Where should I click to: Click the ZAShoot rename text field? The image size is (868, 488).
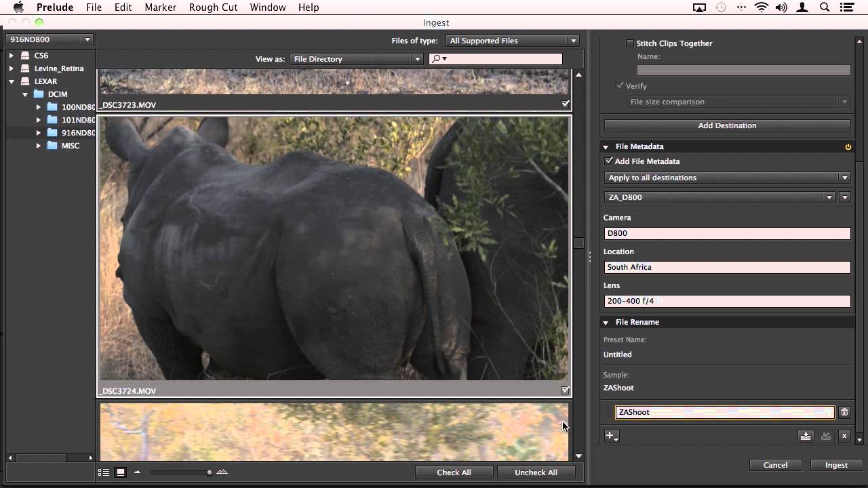click(x=725, y=412)
